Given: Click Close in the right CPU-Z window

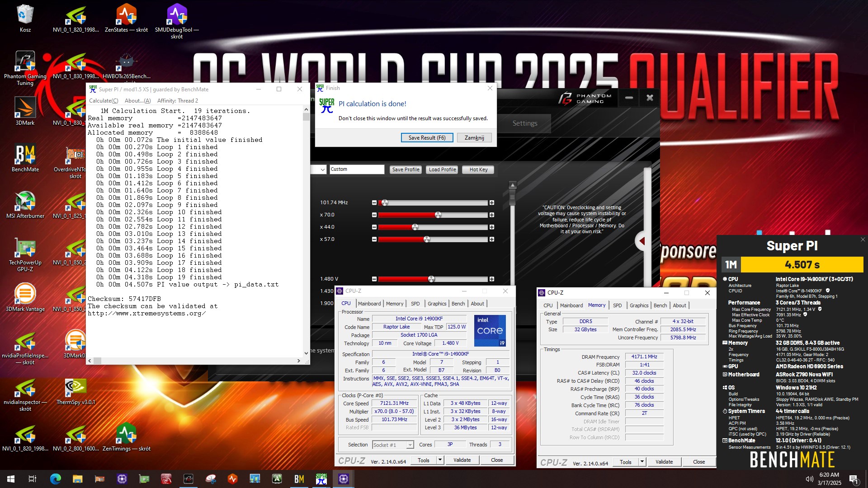Looking at the screenshot, I should pyautogui.click(x=699, y=462).
